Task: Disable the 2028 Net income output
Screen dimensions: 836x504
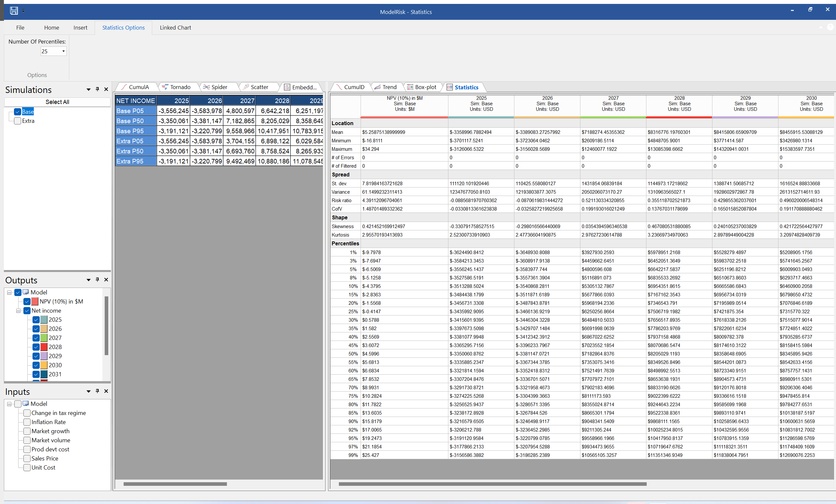Action: tap(36, 347)
